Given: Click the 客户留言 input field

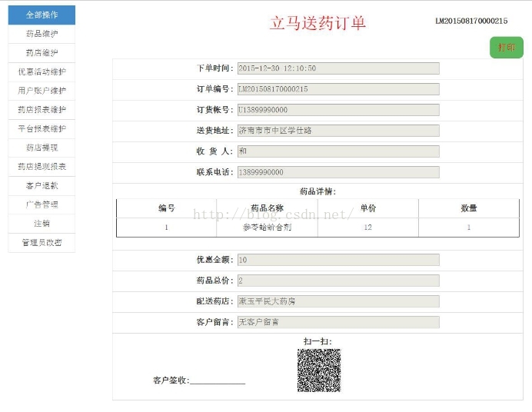Looking at the screenshot, I should (x=338, y=322).
